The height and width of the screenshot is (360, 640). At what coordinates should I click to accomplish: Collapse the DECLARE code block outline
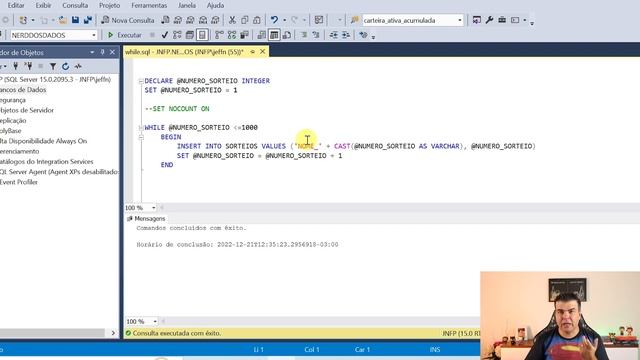pos(141,81)
